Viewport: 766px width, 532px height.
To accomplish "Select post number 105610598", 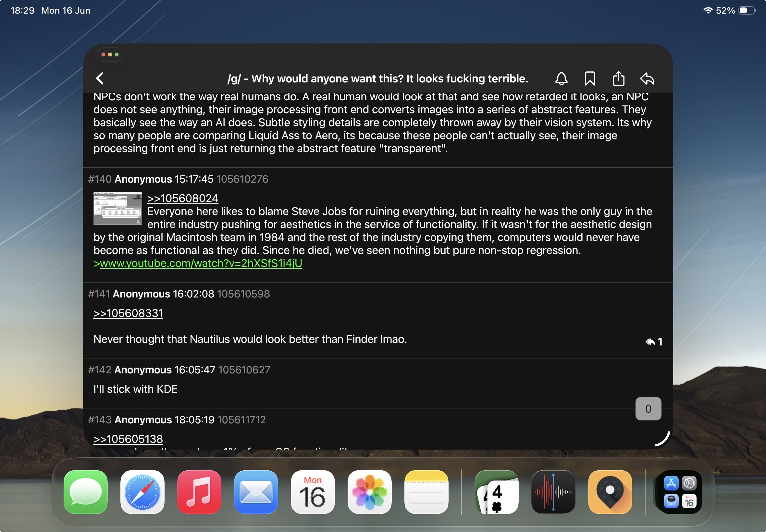I will [x=243, y=294].
